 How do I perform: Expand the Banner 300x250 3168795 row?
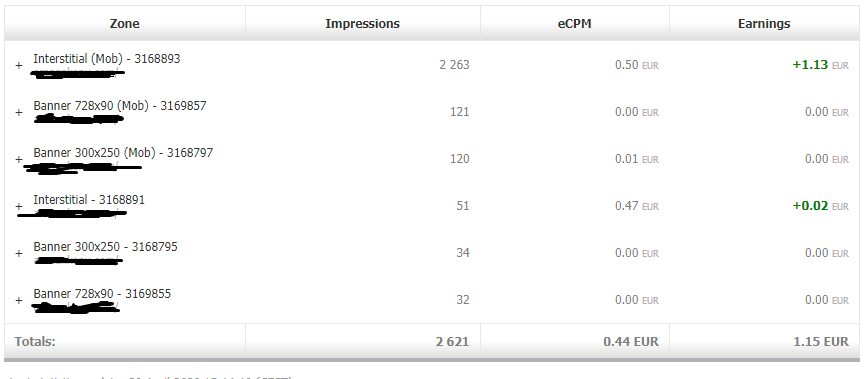[19, 253]
